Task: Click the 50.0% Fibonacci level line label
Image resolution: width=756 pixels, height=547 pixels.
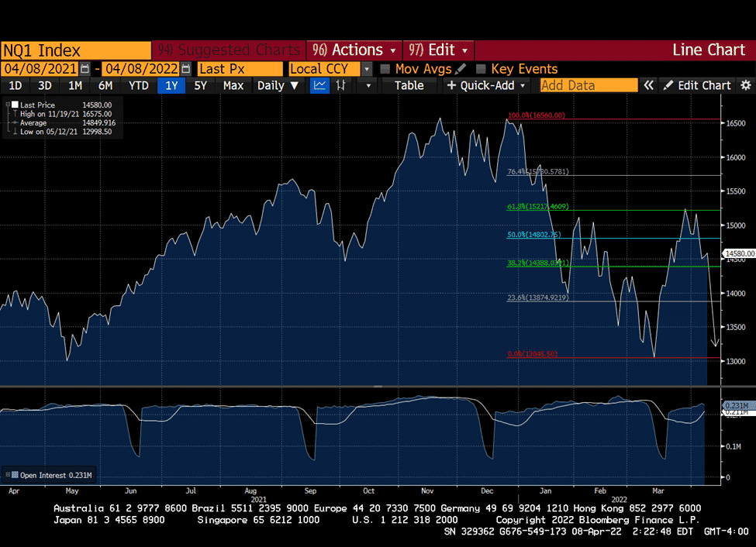Action: tap(533, 235)
